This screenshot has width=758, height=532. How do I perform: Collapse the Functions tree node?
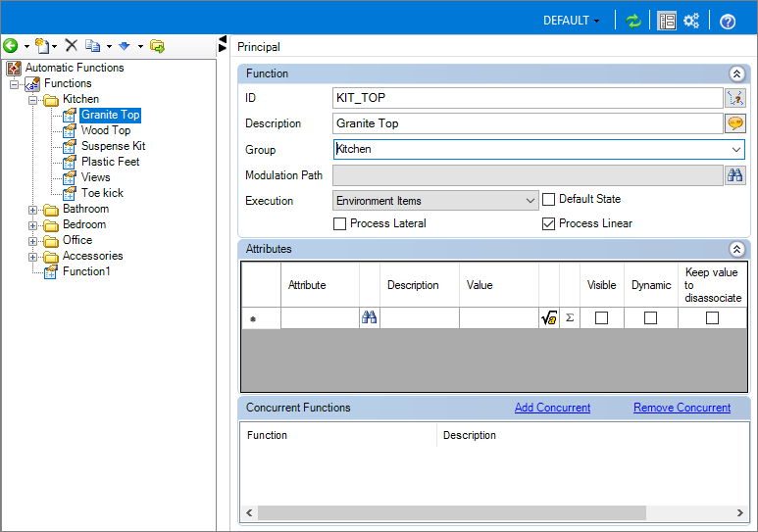pos(15,84)
